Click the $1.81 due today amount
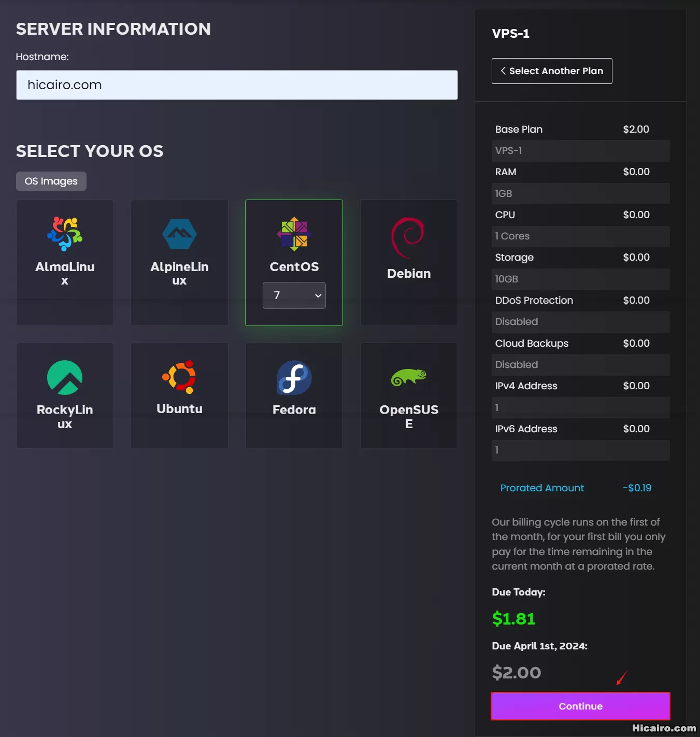700x737 pixels. click(513, 618)
